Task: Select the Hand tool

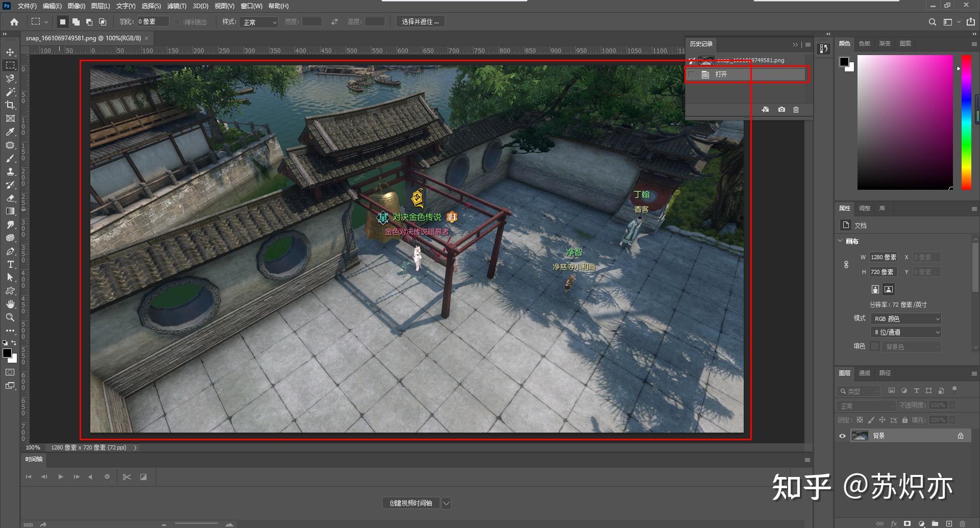Action: click(10, 304)
